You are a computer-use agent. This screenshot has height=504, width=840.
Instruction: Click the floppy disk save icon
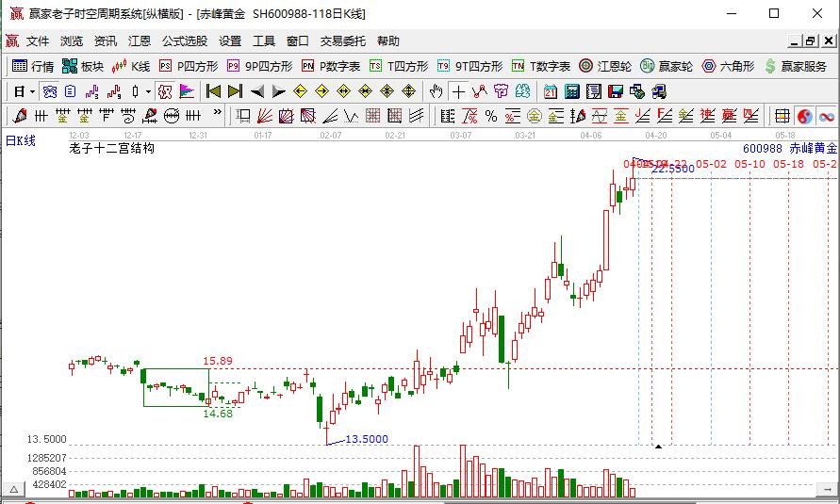[x=615, y=92]
